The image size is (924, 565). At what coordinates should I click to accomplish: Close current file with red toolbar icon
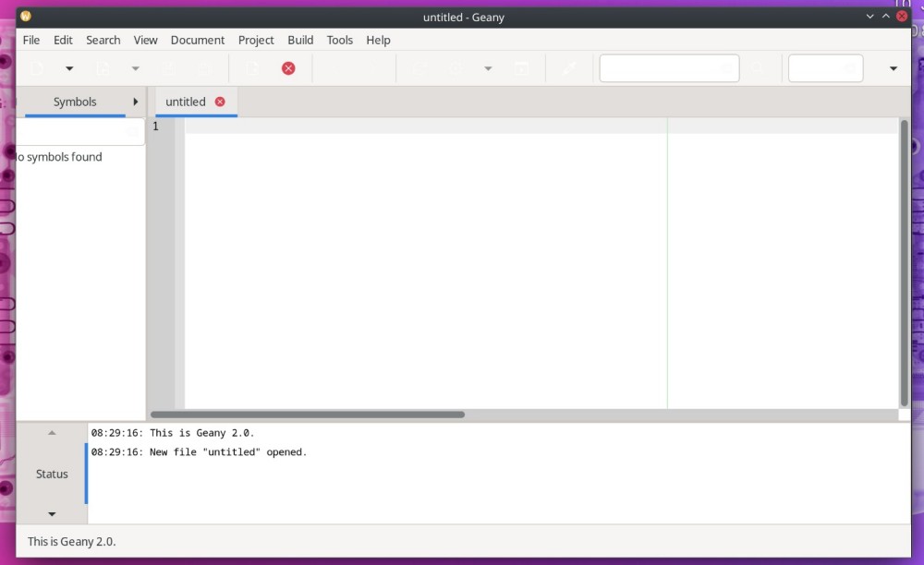(288, 68)
